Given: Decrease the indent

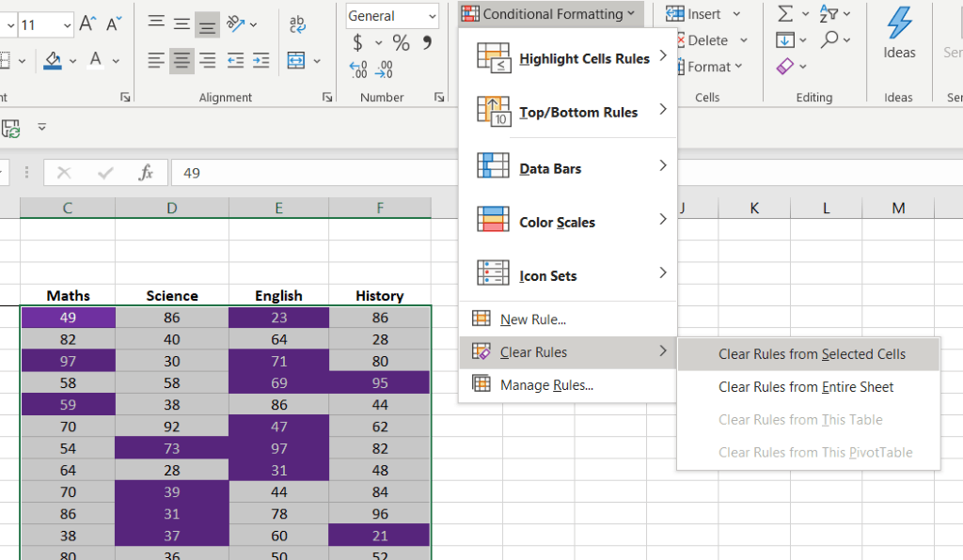Looking at the screenshot, I should [235, 60].
